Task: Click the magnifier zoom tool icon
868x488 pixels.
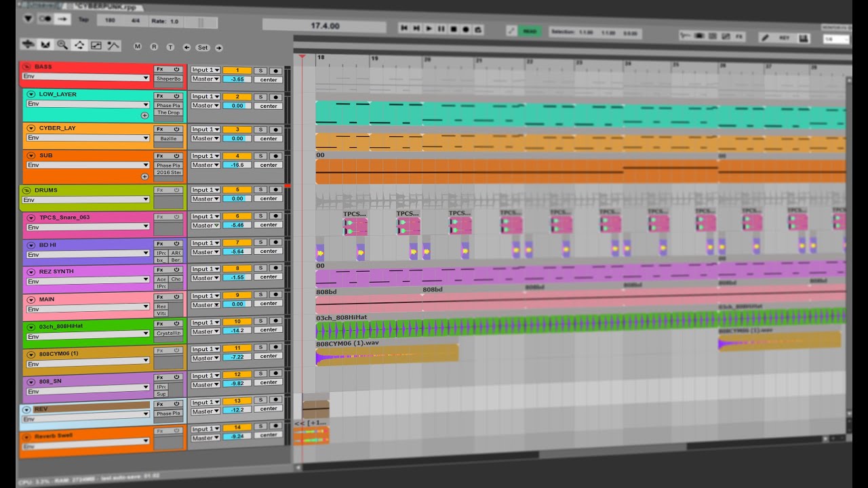Action: (62, 45)
